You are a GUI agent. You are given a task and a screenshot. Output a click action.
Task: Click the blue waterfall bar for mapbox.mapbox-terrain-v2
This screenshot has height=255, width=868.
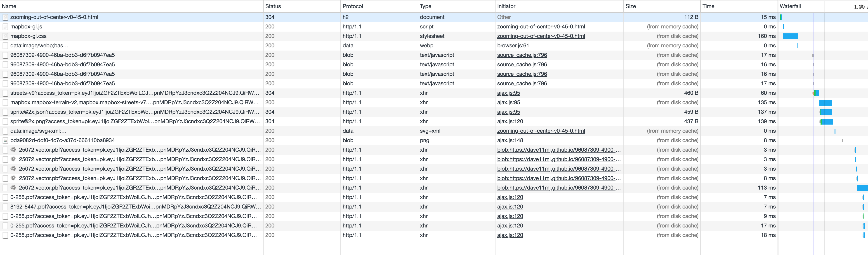coord(826,103)
